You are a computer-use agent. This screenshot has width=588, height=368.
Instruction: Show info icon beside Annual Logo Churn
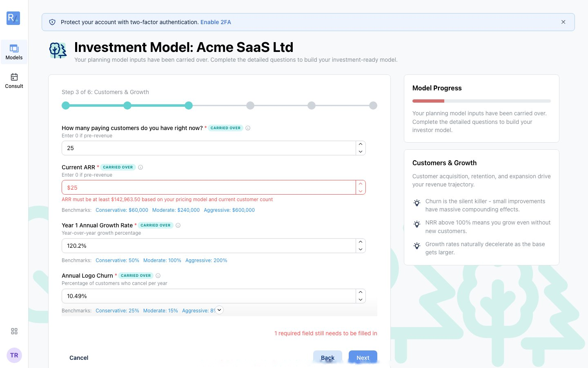(x=158, y=276)
